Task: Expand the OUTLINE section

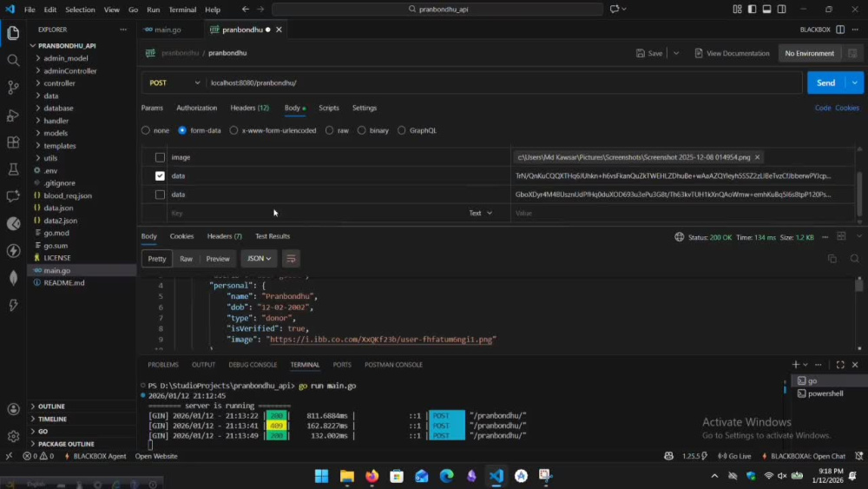Action: tap(51, 406)
